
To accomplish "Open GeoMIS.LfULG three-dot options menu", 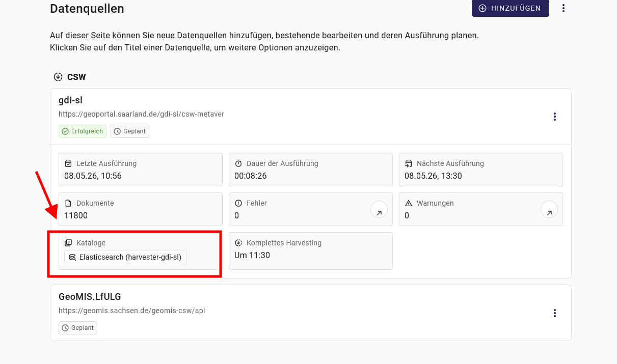I will (555, 313).
